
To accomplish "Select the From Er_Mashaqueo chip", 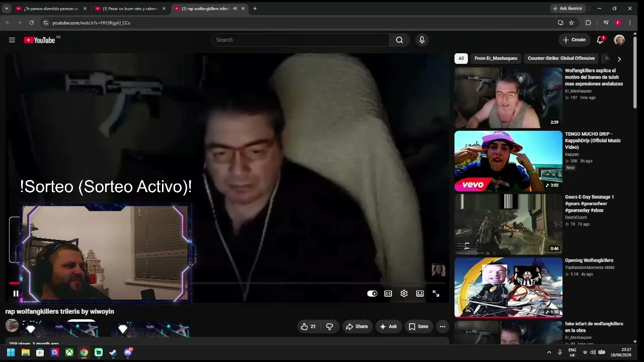I will (x=496, y=58).
